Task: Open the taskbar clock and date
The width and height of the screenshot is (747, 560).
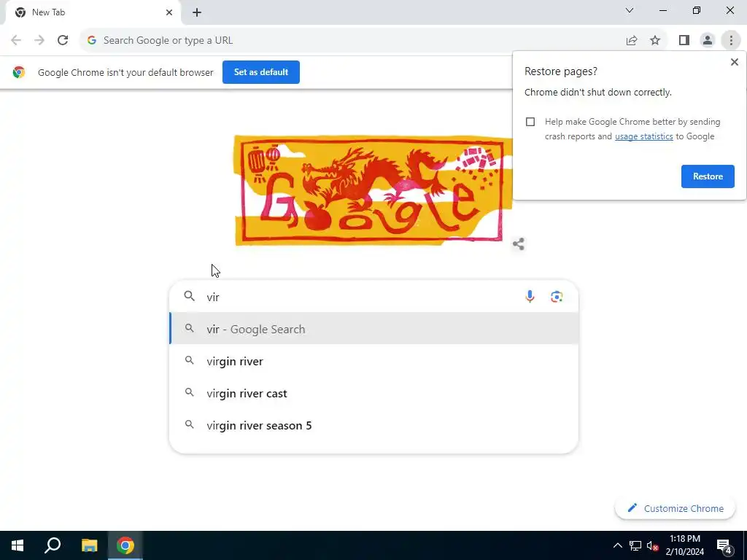Action: [684, 545]
